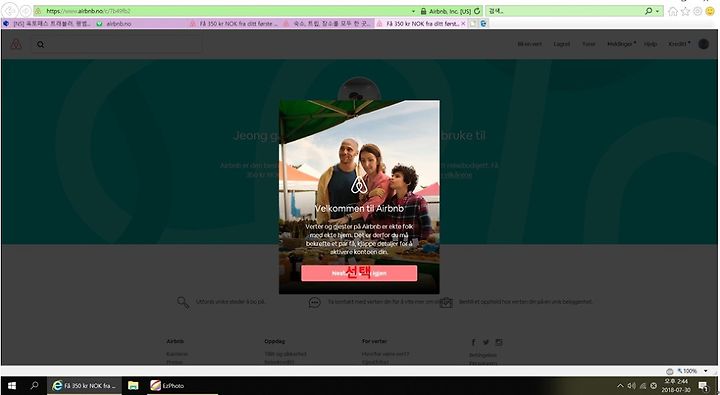
Task: Open Meldinger in the header
Action: click(621, 44)
